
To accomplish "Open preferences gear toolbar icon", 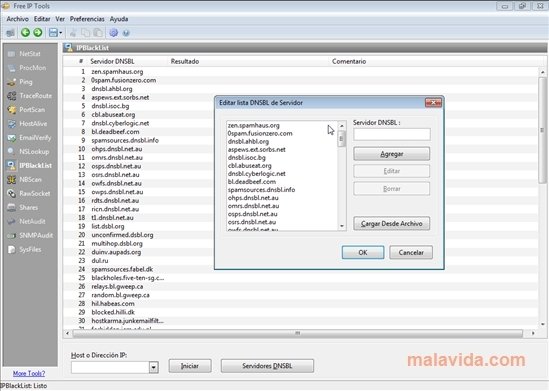I will pyautogui.click(x=113, y=33).
